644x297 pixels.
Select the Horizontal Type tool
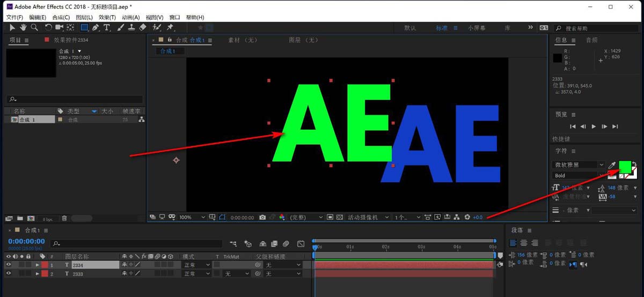tap(107, 27)
